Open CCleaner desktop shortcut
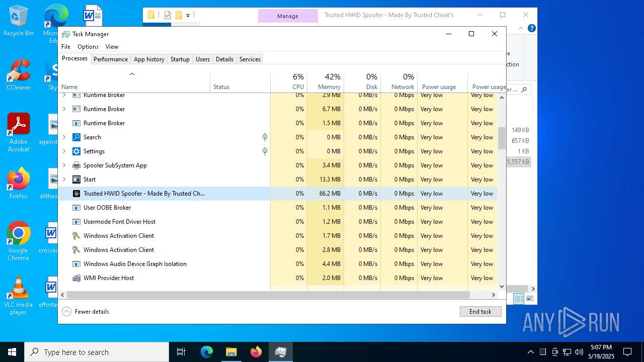 click(x=18, y=75)
